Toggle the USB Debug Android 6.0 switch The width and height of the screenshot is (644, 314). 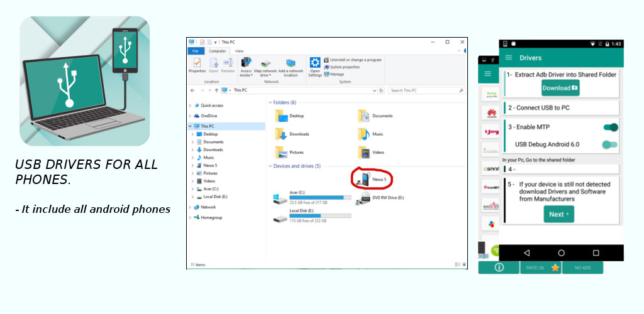pos(610,144)
